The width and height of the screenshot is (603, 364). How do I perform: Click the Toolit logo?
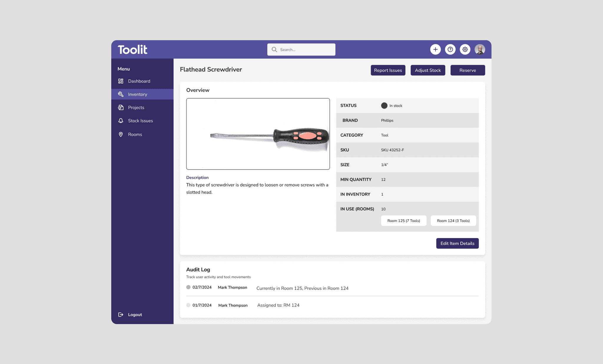pyautogui.click(x=132, y=49)
